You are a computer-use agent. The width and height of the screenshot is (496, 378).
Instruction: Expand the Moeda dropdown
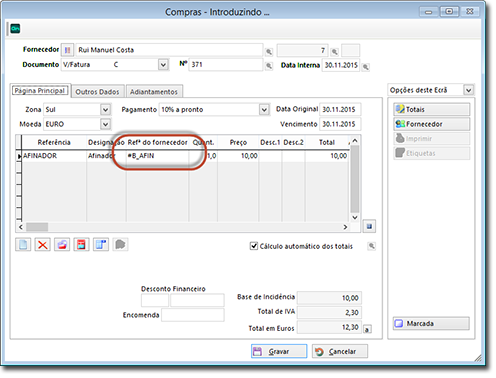[105, 124]
